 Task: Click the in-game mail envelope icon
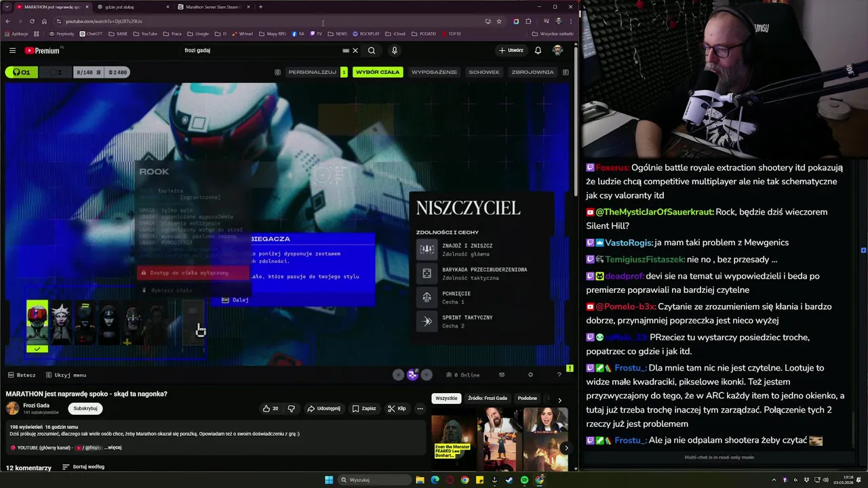[x=502, y=375]
